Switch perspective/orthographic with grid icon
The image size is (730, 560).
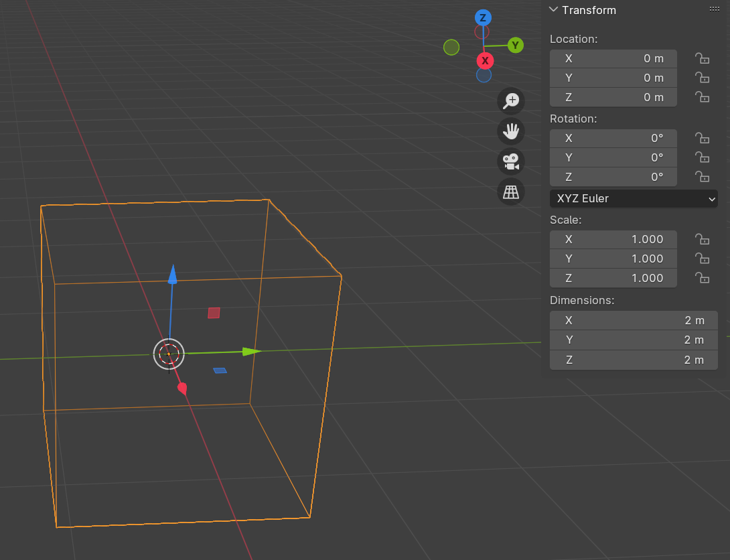coord(511,192)
